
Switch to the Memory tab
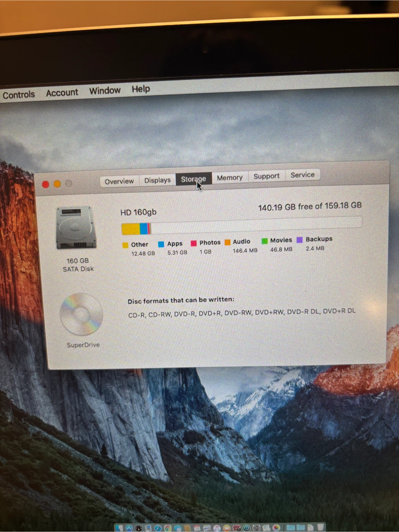pyautogui.click(x=229, y=178)
